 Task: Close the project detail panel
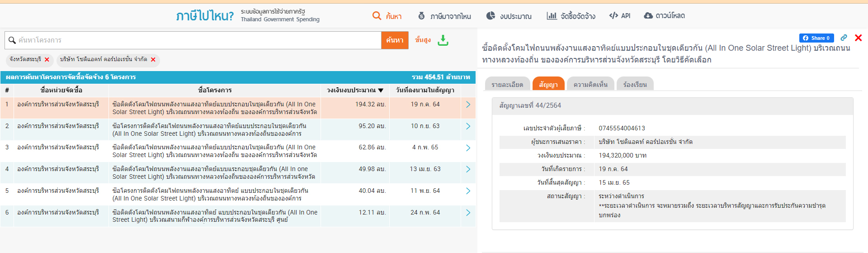858,38
